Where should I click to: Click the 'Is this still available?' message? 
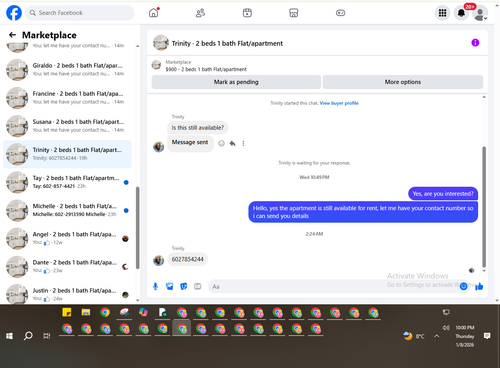pyautogui.click(x=198, y=128)
